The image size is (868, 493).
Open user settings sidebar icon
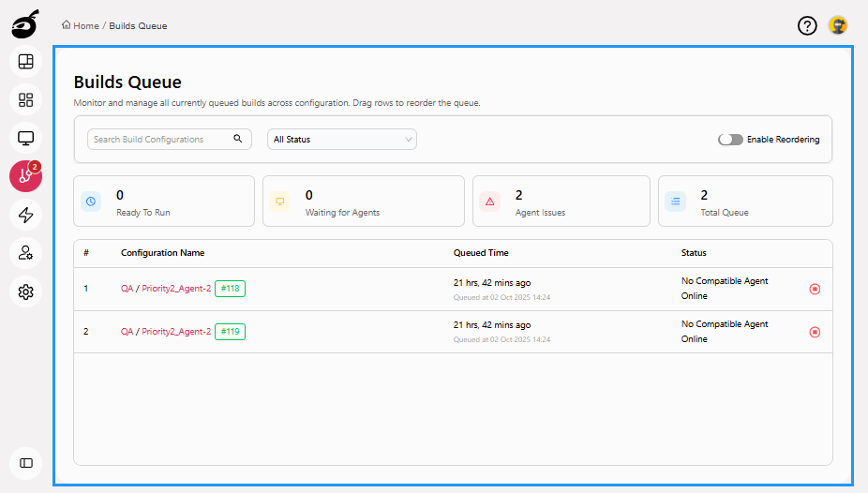[26, 253]
